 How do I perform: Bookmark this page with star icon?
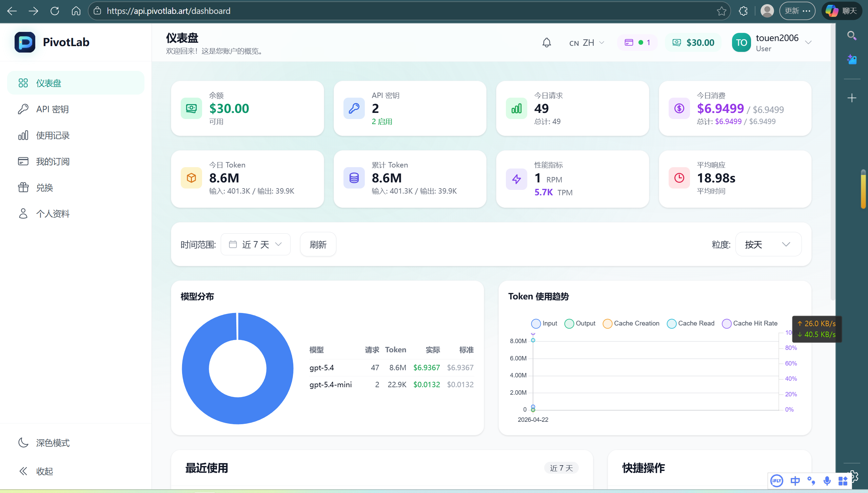click(722, 11)
